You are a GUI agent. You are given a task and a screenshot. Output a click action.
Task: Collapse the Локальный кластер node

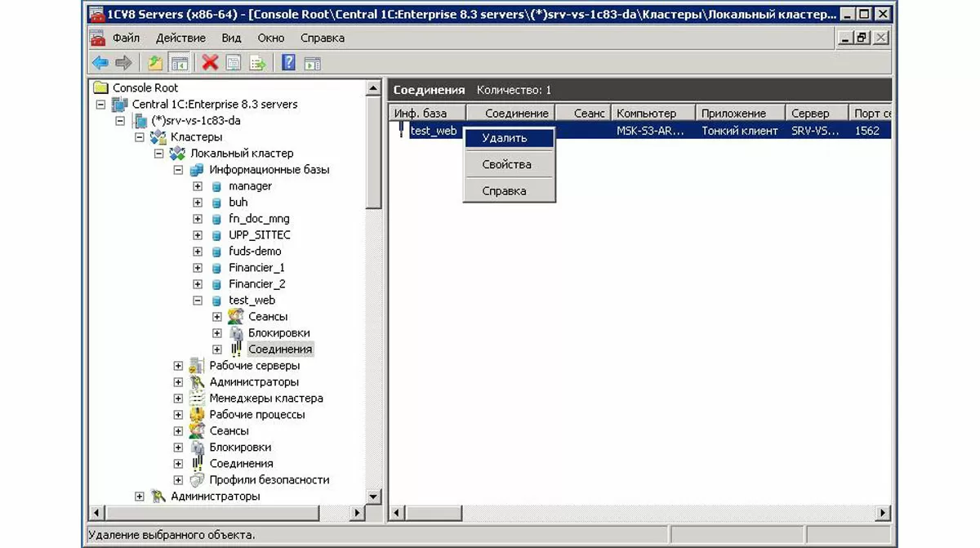tap(158, 153)
